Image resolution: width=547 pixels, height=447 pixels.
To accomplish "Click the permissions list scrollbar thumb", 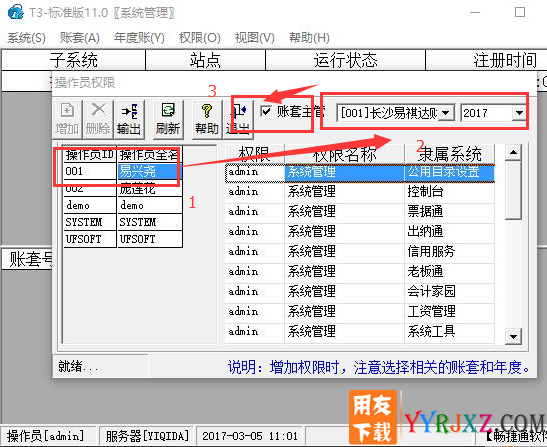I will [x=513, y=190].
